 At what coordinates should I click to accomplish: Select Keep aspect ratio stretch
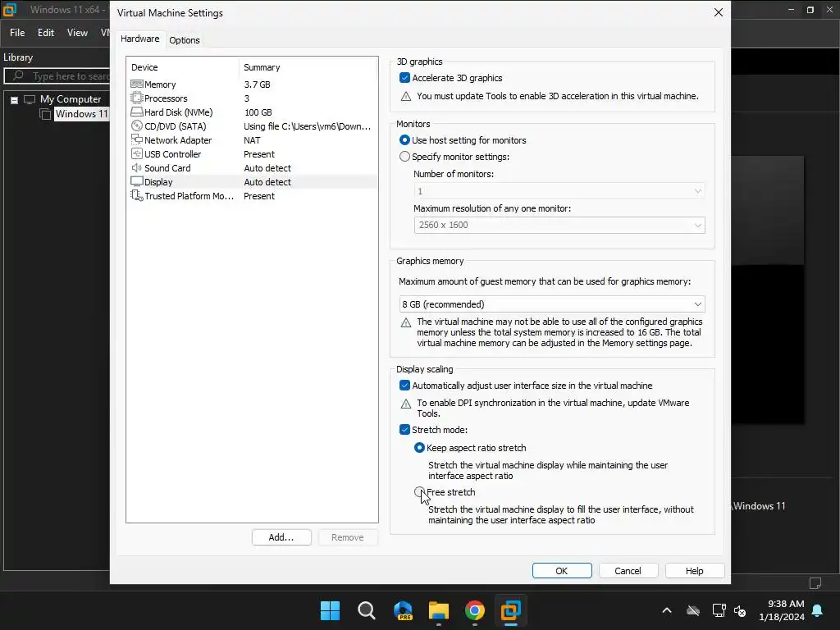pyautogui.click(x=419, y=447)
